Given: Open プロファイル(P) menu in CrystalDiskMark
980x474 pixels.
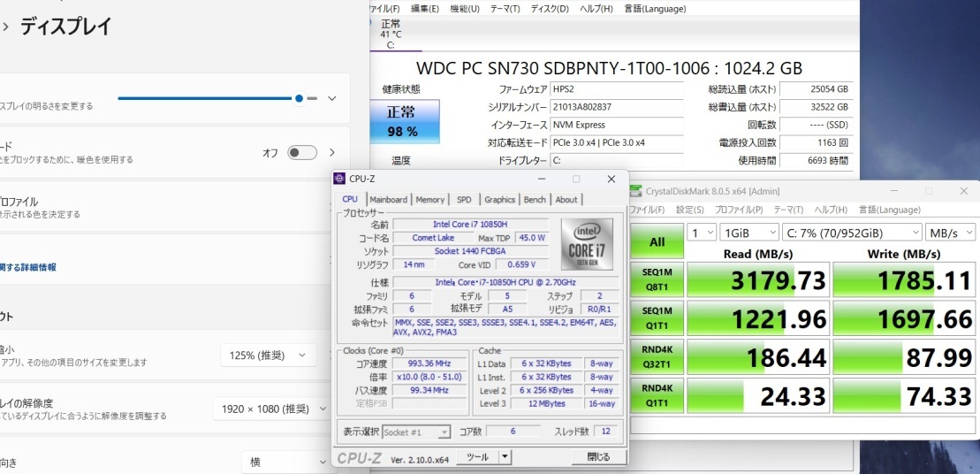Looking at the screenshot, I should pos(740,210).
